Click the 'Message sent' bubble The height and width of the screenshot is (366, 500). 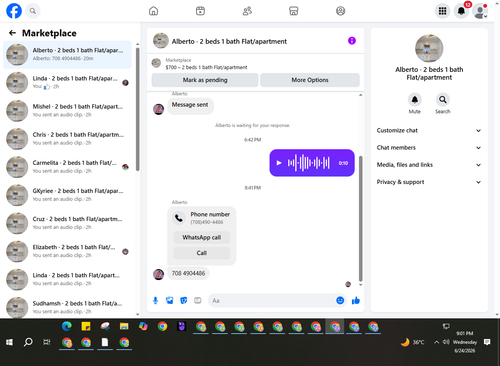(x=190, y=105)
